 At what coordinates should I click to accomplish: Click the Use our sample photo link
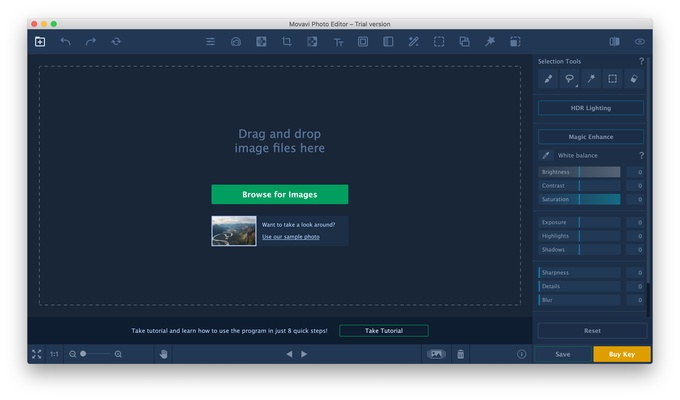pyautogui.click(x=291, y=237)
